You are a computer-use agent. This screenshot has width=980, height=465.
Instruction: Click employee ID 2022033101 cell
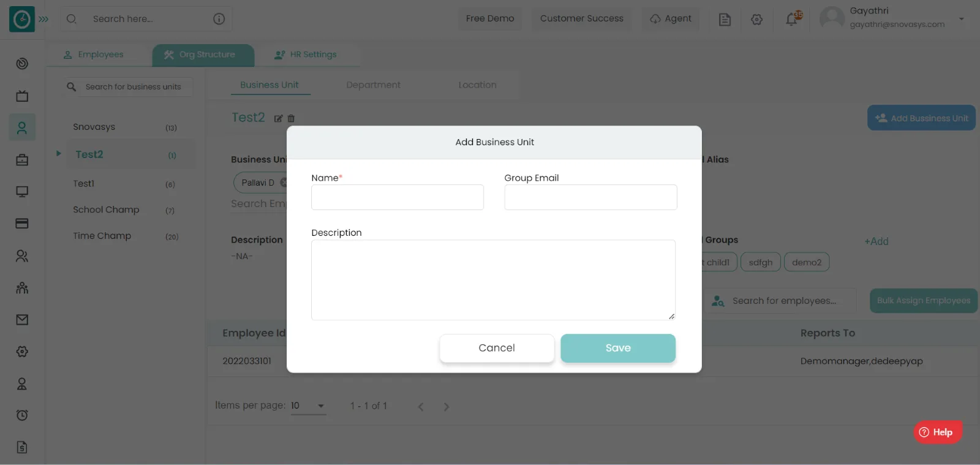[x=247, y=361]
